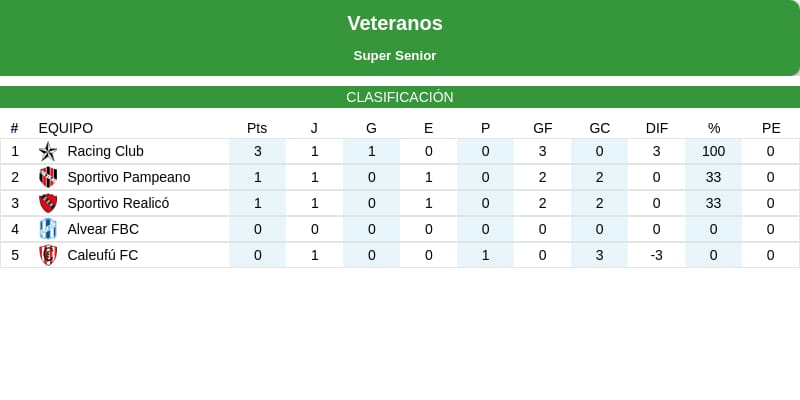Click the Caleufú FC team crest
Image resolution: width=800 pixels, height=400 pixels.
48,255
